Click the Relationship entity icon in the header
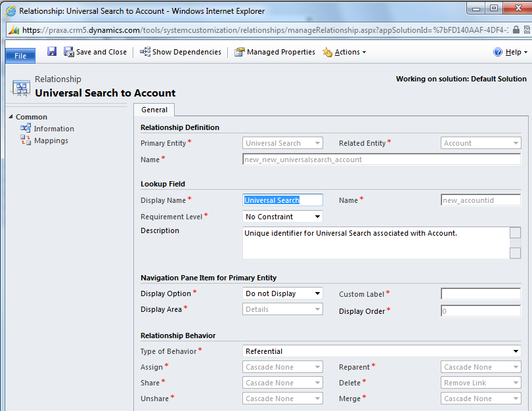 [21, 88]
